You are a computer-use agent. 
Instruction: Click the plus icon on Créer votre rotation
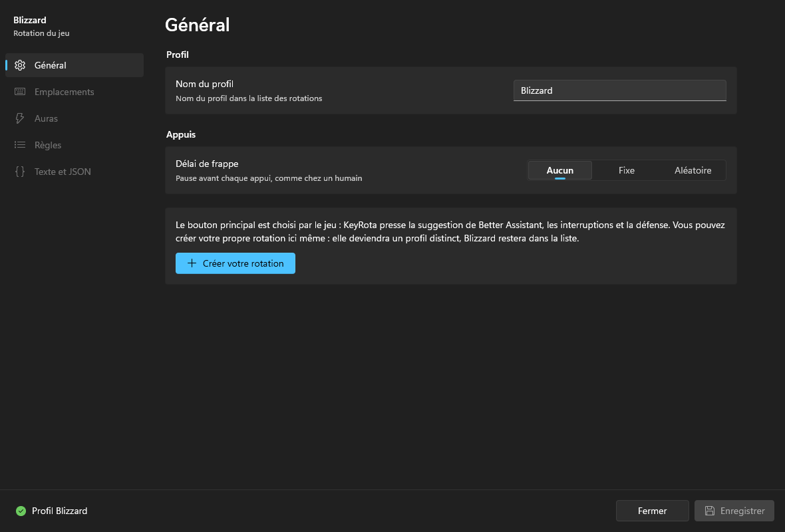[x=191, y=263]
